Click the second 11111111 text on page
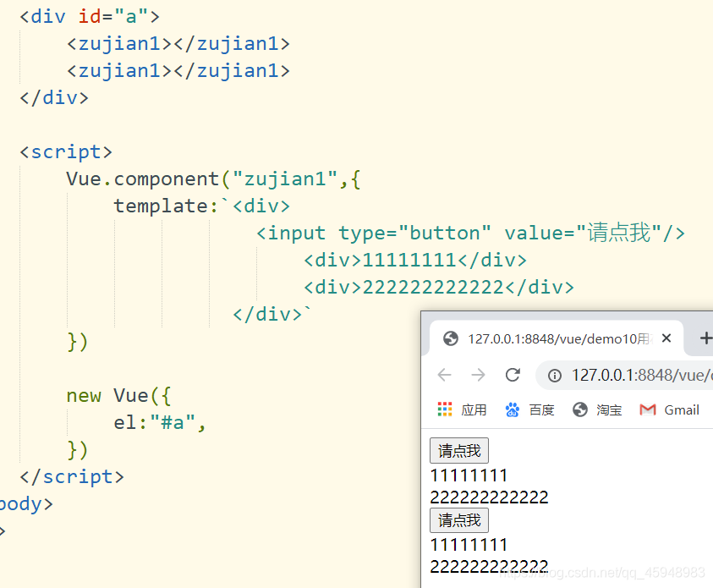This screenshot has width=713, height=588. point(469,545)
